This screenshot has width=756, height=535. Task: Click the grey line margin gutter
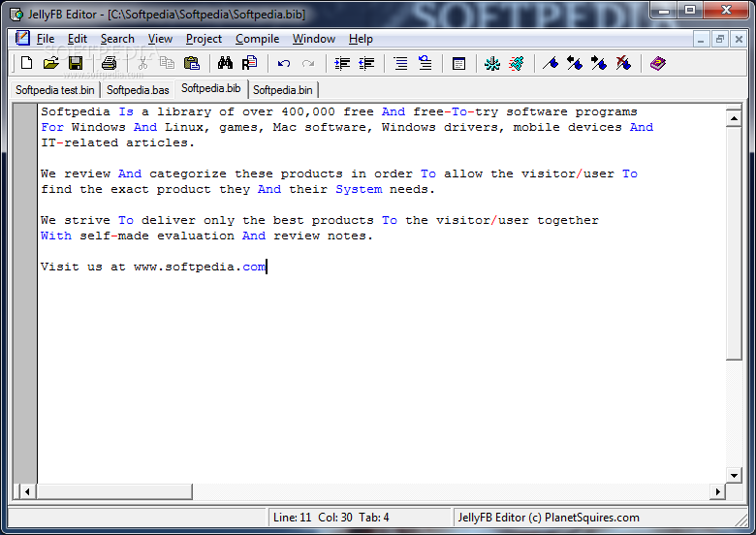click(x=25, y=293)
